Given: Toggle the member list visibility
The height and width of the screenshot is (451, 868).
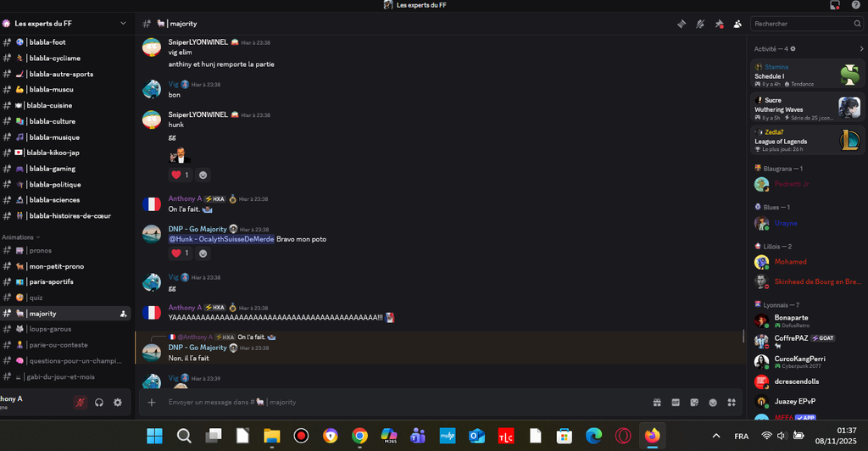Looking at the screenshot, I should click(x=737, y=24).
